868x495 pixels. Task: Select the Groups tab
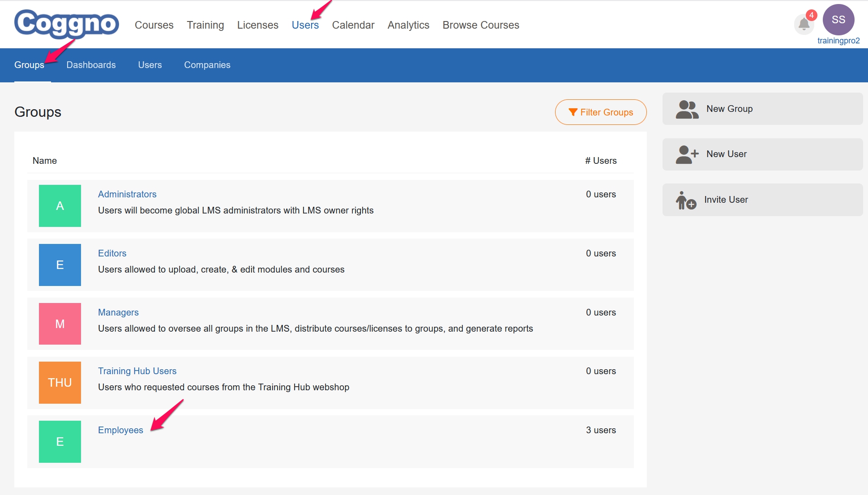(x=29, y=65)
